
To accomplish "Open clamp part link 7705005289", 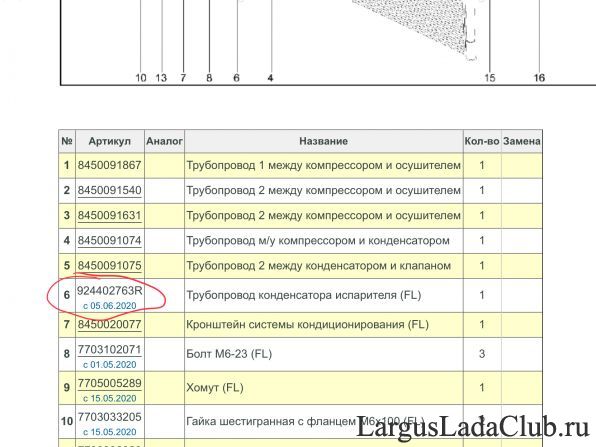I will click(x=109, y=383).
